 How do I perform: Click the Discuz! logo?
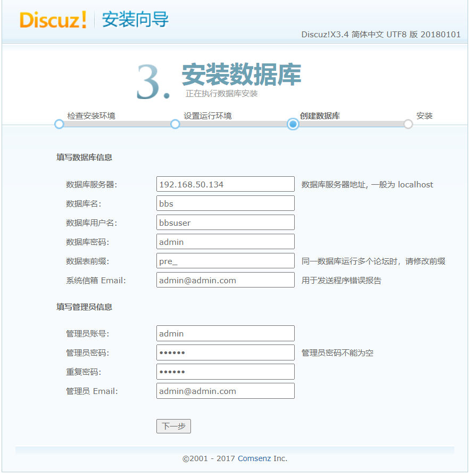(53, 20)
